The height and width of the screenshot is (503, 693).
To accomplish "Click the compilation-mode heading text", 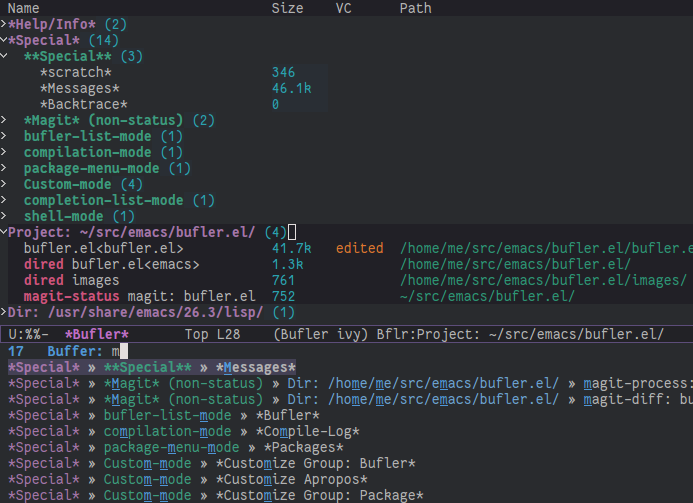I will tap(88, 152).
